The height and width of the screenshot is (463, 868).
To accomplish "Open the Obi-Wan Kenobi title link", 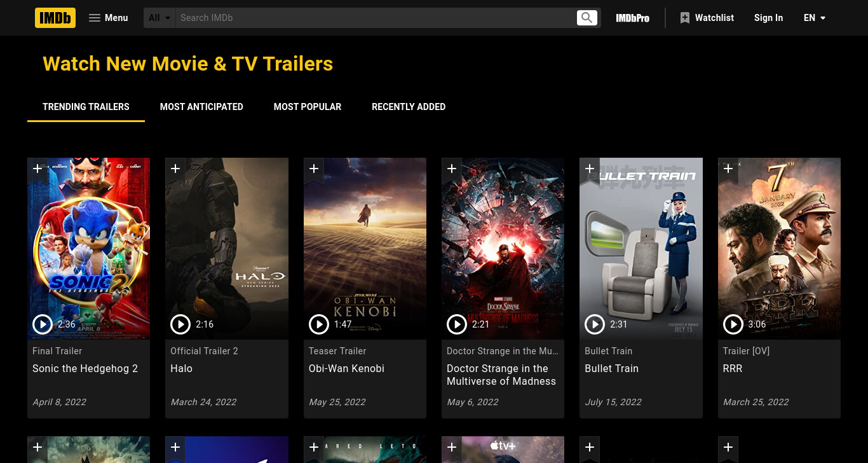I will [x=346, y=369].
